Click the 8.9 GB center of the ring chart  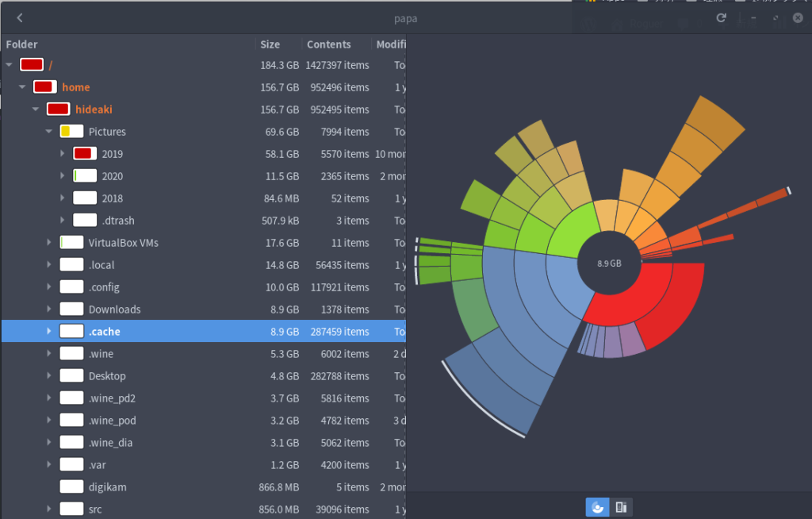click(x=611, y=265)
